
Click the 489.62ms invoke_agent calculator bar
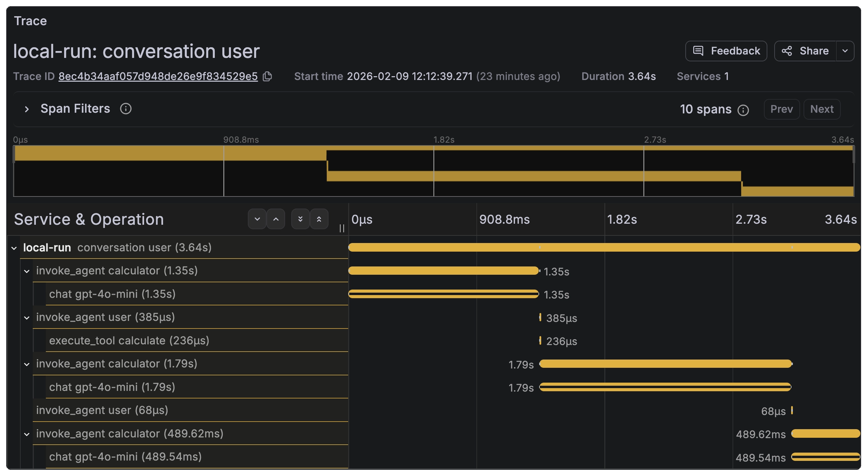tap(826, 434)
